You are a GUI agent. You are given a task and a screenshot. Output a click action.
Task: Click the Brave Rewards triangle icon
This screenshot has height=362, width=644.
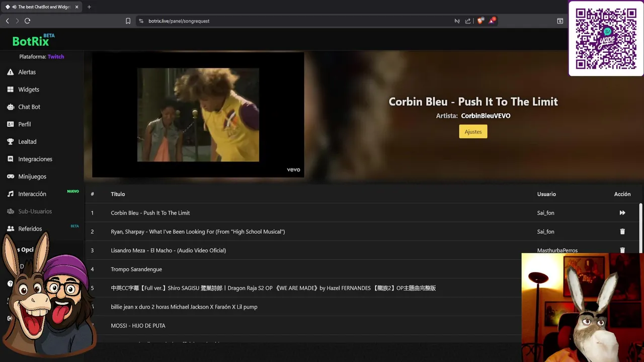click(x=492, y=21)
